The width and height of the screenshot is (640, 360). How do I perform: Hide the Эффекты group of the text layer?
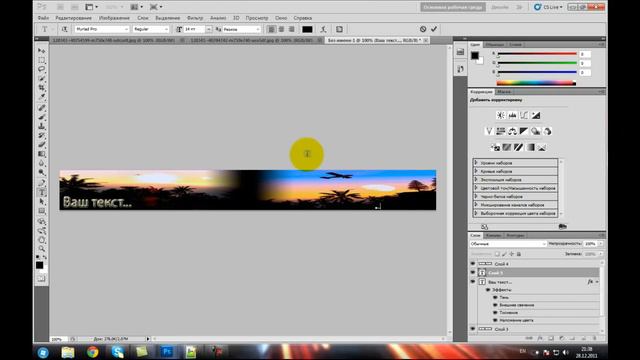pos(488,290)
